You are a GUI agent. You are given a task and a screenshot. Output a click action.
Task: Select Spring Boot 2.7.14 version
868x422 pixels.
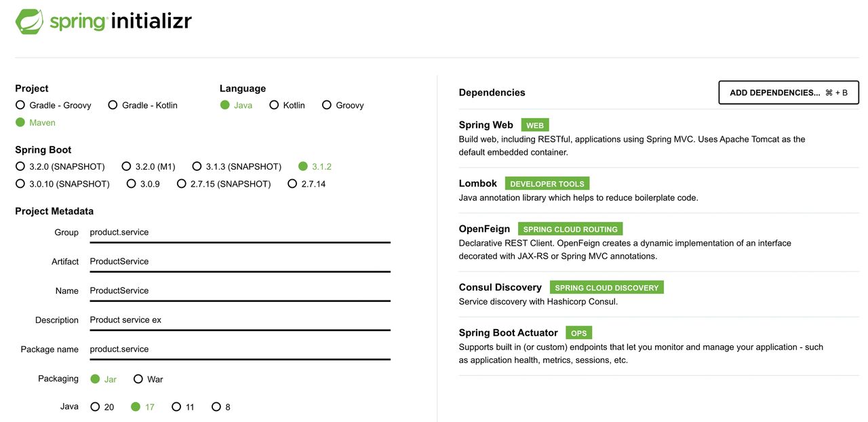point(292,184)
